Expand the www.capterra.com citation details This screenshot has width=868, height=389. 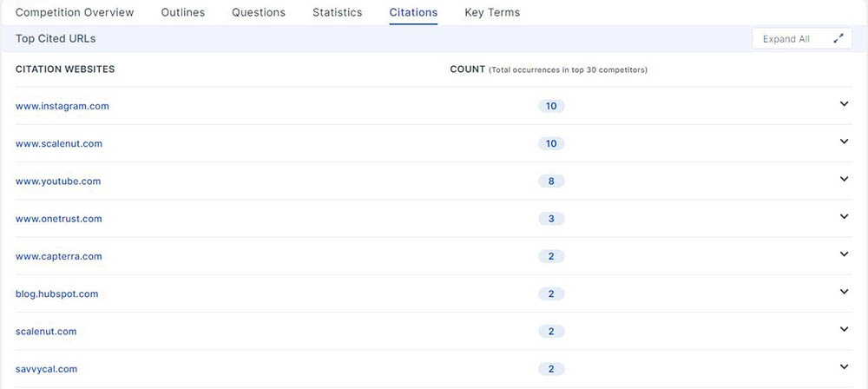click(843, 254)
